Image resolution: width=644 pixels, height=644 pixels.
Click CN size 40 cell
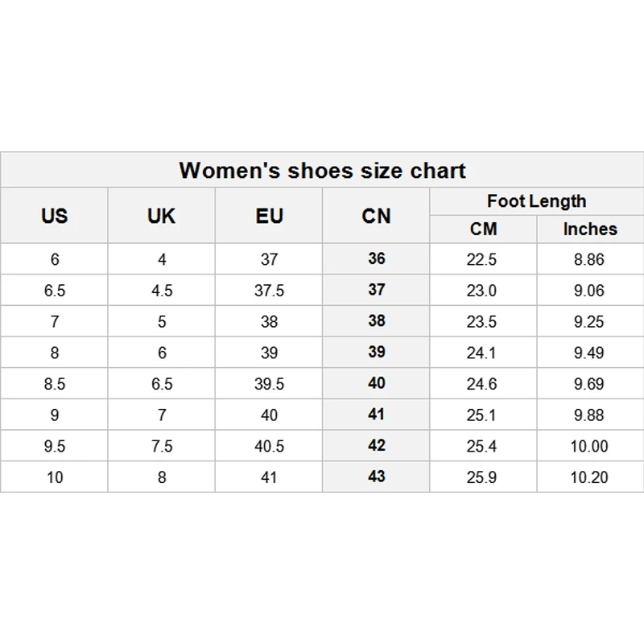point(376,384)
